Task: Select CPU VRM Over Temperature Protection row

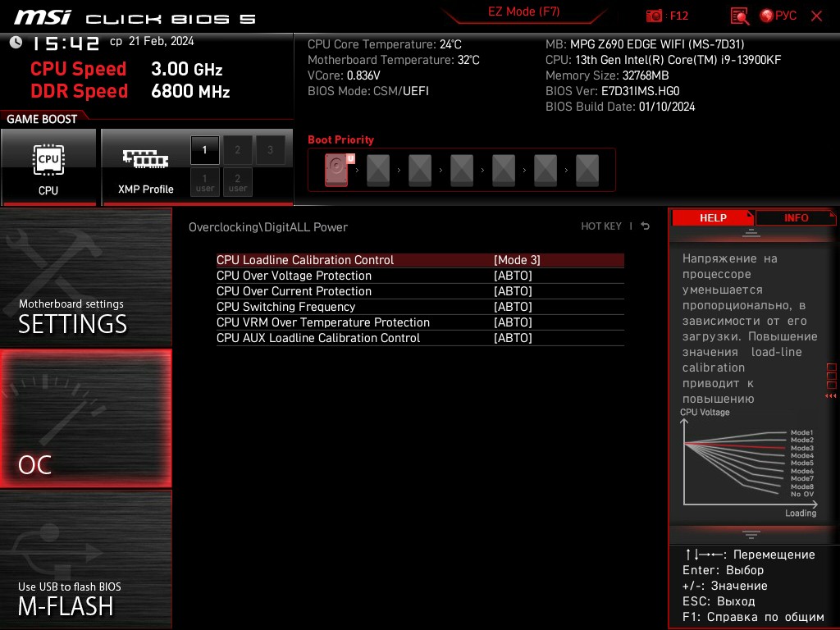Action: (420, 322)
